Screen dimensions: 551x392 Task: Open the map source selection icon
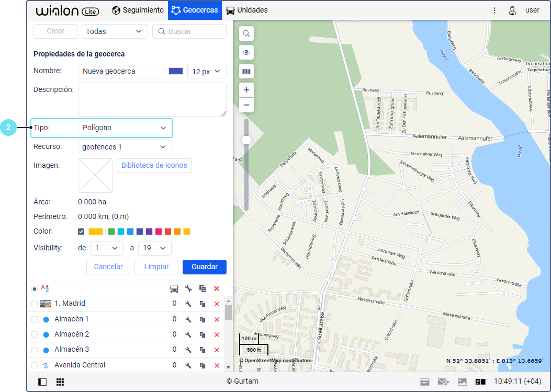246,72
